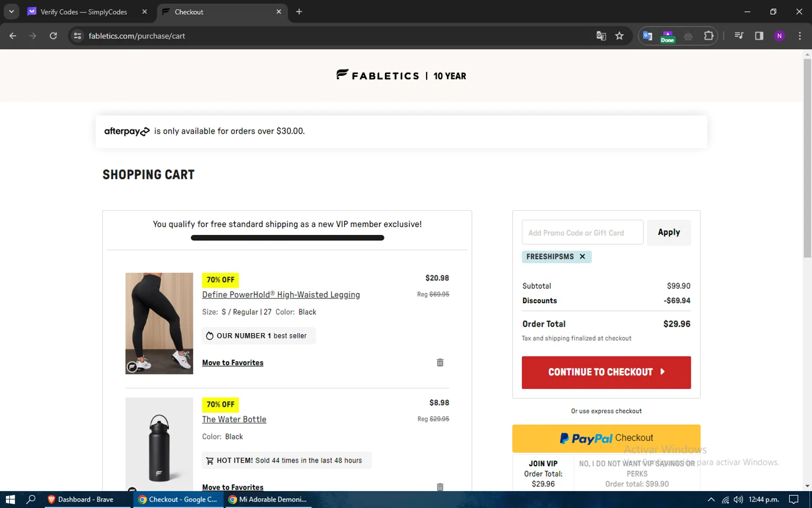Click the Translate page icon
The height and width of the screenshot is (508, 812).
[601, 36]
